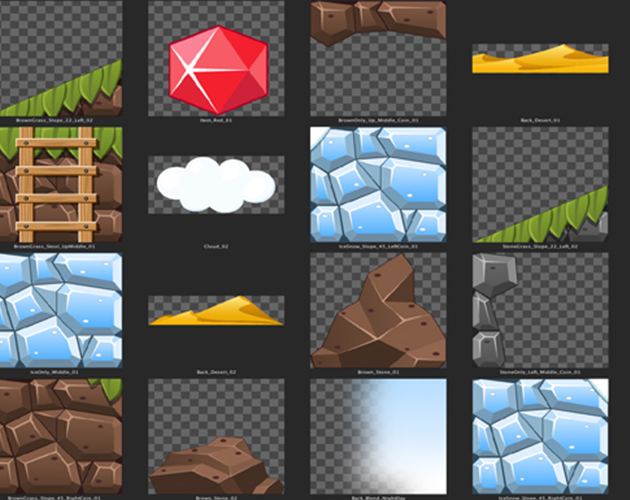Viewport: 630px width, 500px height.
Task: Click the Back_Desert_02 file name label
Action: tap(216, 372)
